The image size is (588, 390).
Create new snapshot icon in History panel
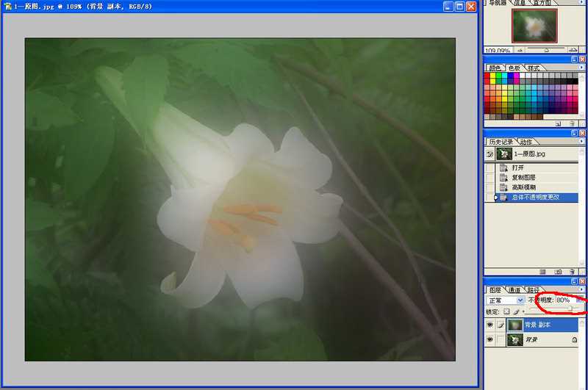click(558, 272)
